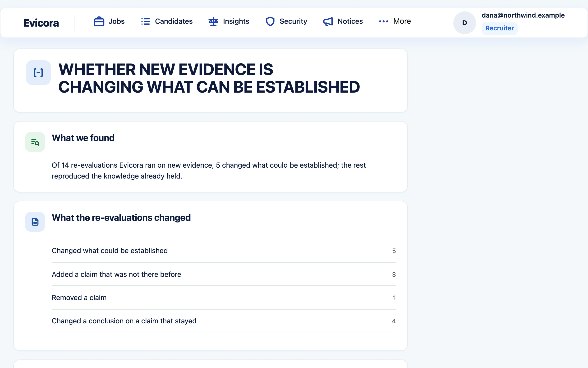Viewport: 588px width, 368px height.
Task: Click the count 1 for Removed a claim
Action: coord(394,298)
